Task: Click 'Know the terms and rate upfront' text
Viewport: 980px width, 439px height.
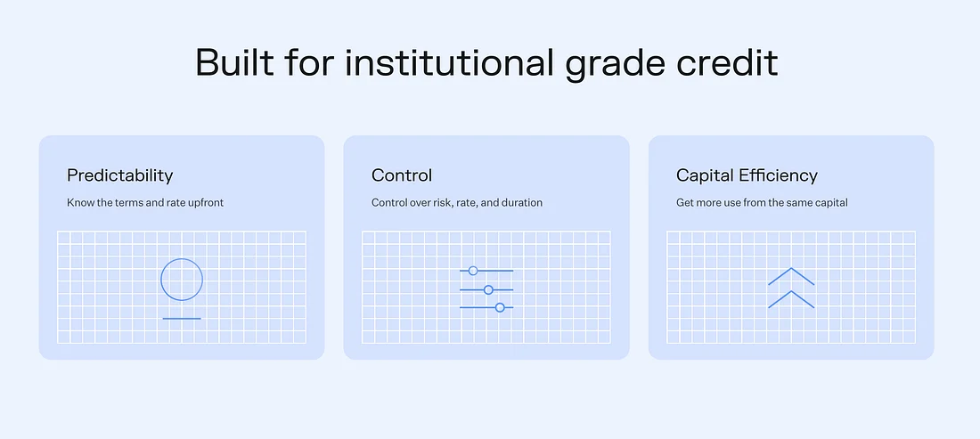Action: coord(145,203)
